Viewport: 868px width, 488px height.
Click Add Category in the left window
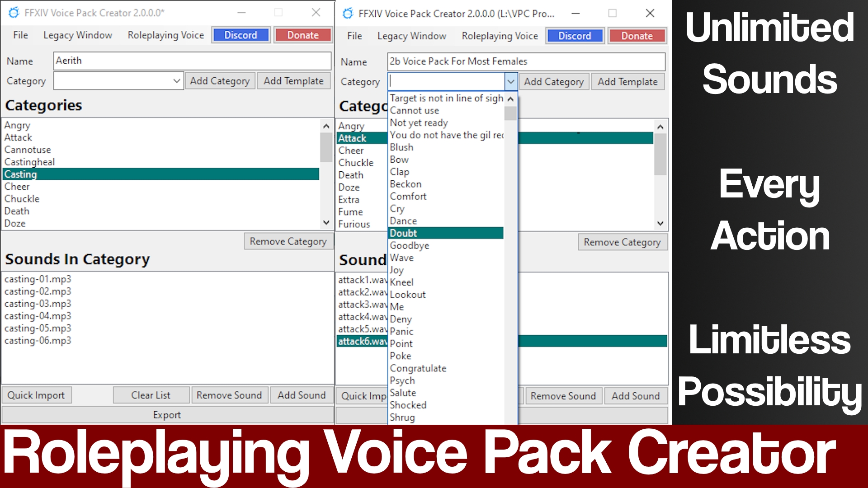click(x=220, y=81)
